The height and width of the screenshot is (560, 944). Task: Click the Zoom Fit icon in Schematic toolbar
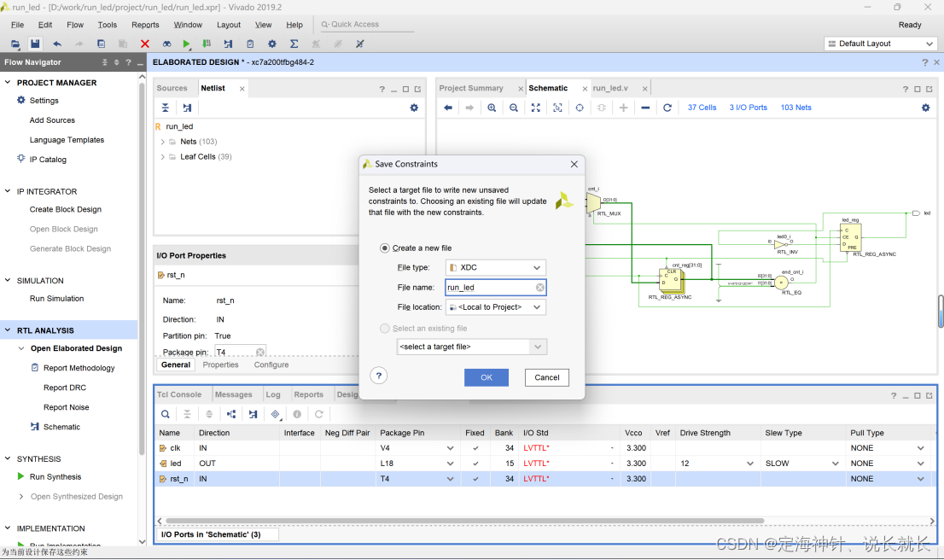point(536,108)
